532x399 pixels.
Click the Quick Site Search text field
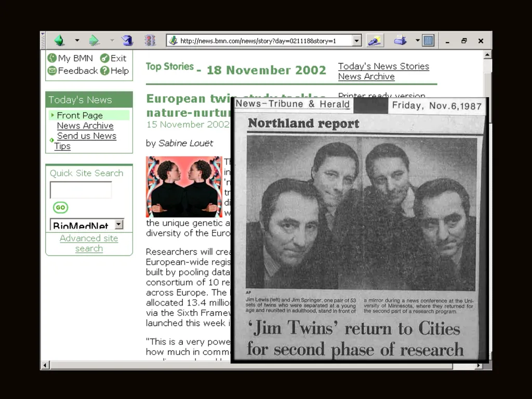click(x=81, y=190)
